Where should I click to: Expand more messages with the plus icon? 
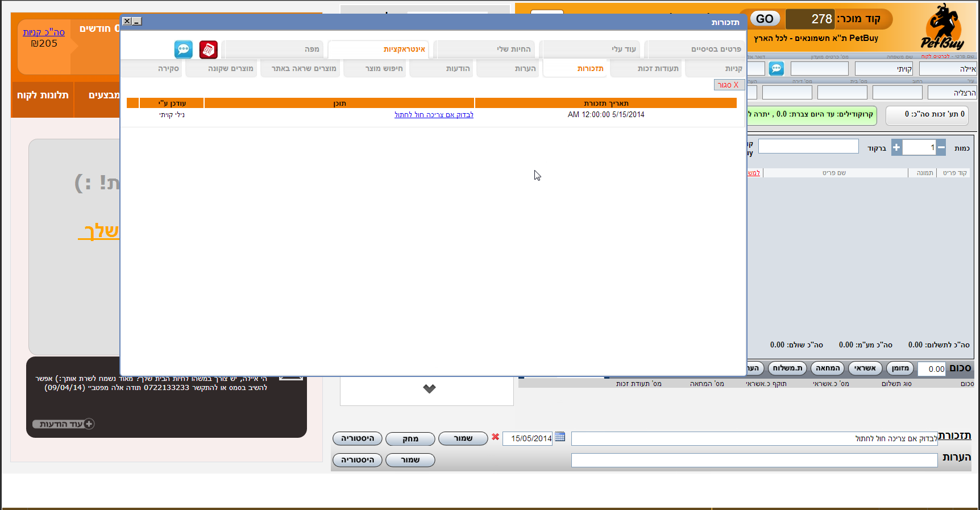pos(89,424)
